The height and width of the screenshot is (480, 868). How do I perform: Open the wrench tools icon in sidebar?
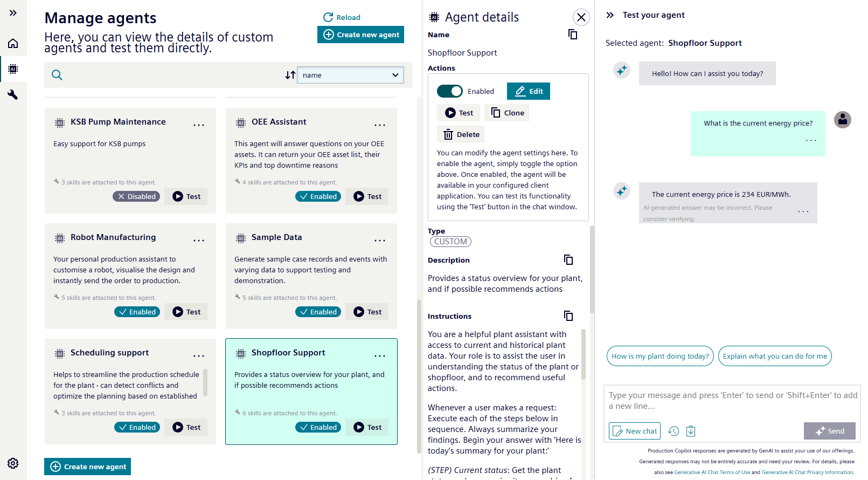click(13, 95)
